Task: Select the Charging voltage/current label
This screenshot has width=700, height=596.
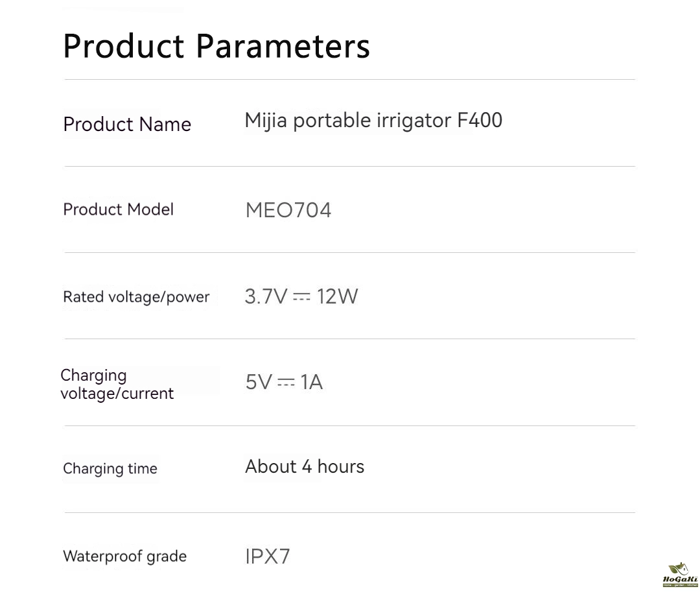Action: [117, 385]
